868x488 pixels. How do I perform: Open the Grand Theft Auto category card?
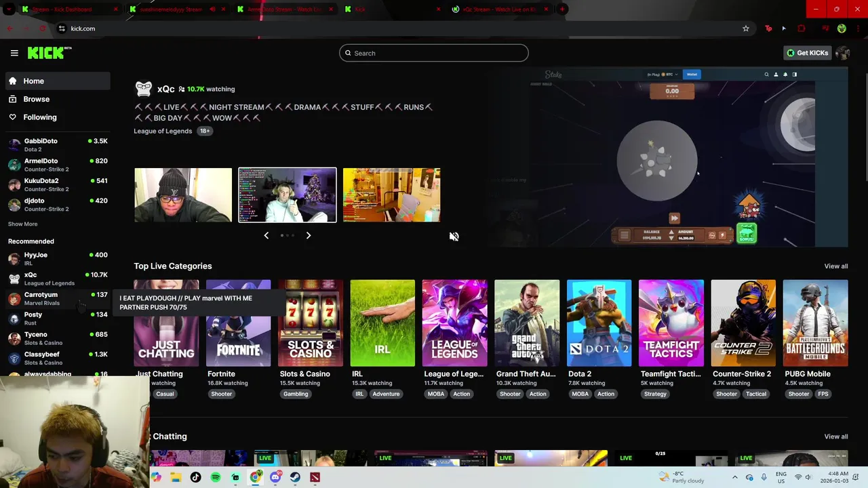coord(527,323)
